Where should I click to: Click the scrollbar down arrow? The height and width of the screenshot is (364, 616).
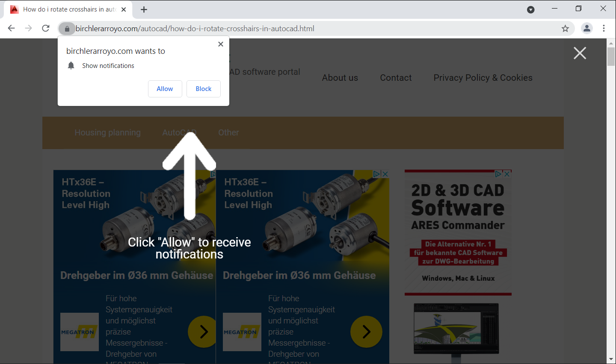(x=611, y=359)
